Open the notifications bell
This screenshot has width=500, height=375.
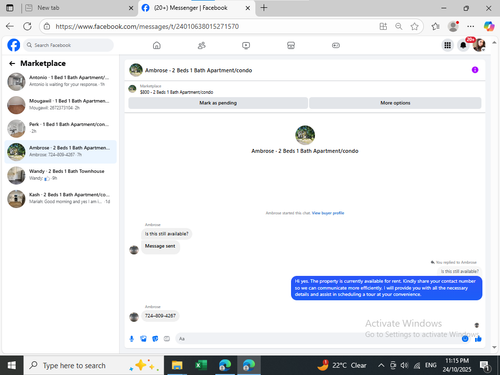[x=463, y=45]
